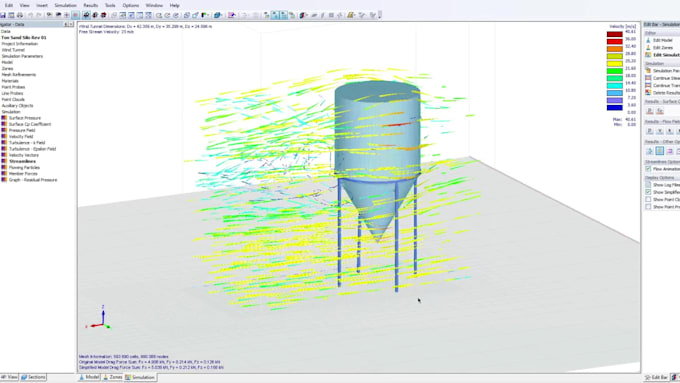Image resolution: width=680 pixels, height=383 pixels.
Task: Select the Simulation tab at bottom
Action: click(140, 377)
